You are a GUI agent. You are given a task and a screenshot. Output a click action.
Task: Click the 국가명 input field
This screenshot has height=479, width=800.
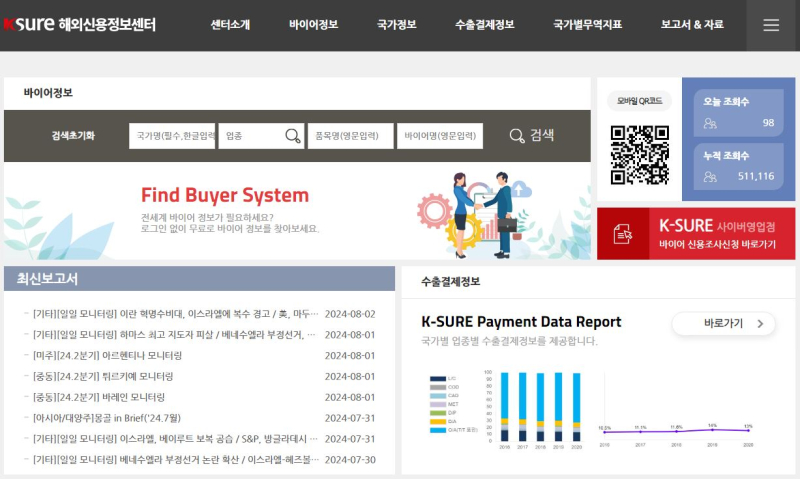tap(172, 136)
